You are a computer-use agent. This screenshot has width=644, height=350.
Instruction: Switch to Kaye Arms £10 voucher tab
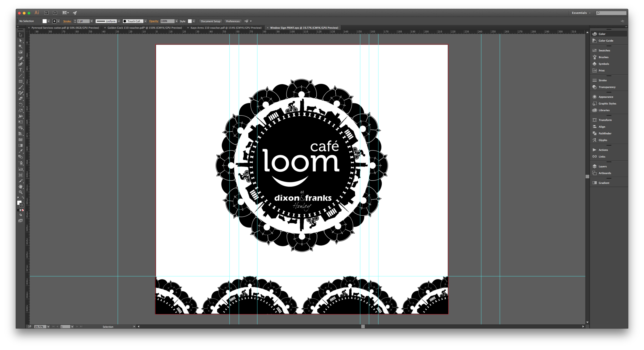226,28
